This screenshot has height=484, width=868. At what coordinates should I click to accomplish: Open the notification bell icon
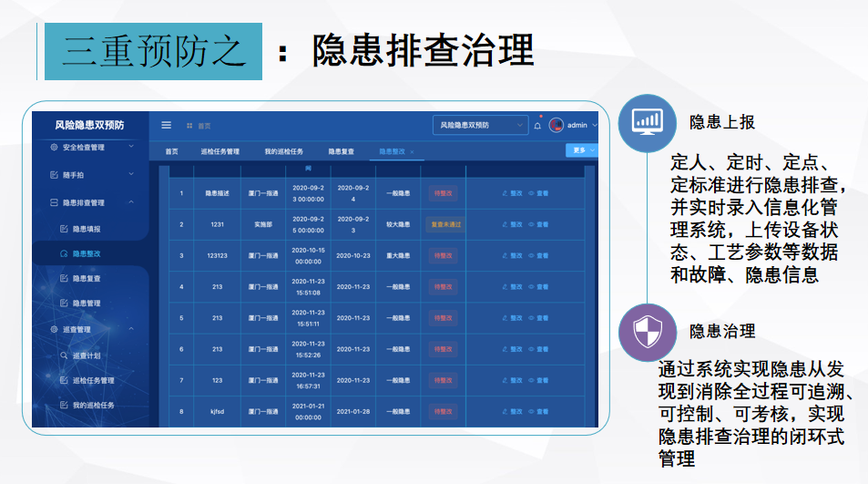pyautogui.click(x=537, y=125)
